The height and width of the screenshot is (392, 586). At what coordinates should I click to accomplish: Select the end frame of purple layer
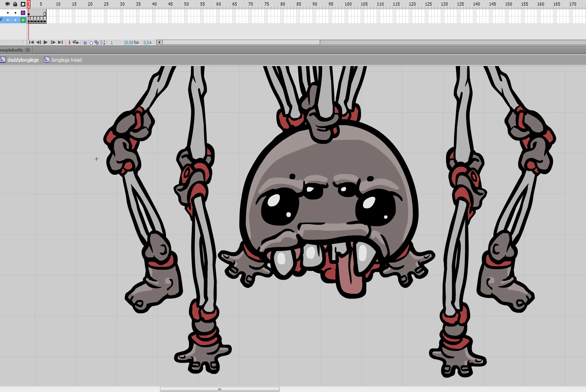point(45,13)
